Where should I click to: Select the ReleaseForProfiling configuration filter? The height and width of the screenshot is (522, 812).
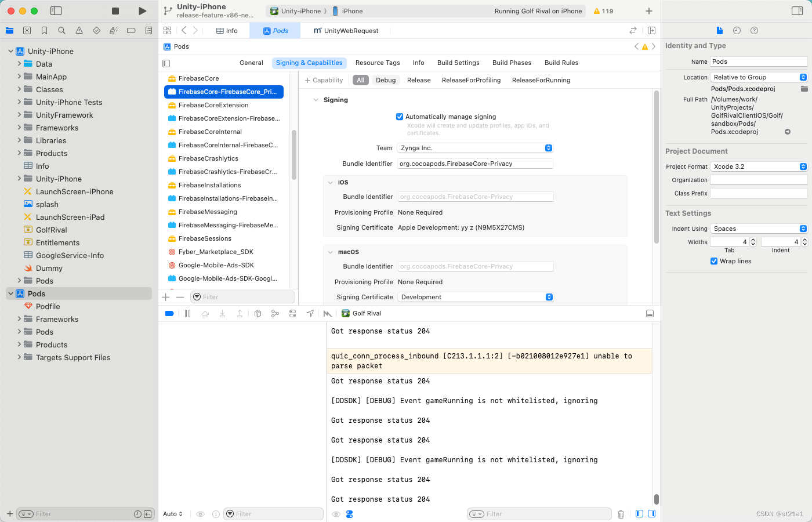coord(471,81)
